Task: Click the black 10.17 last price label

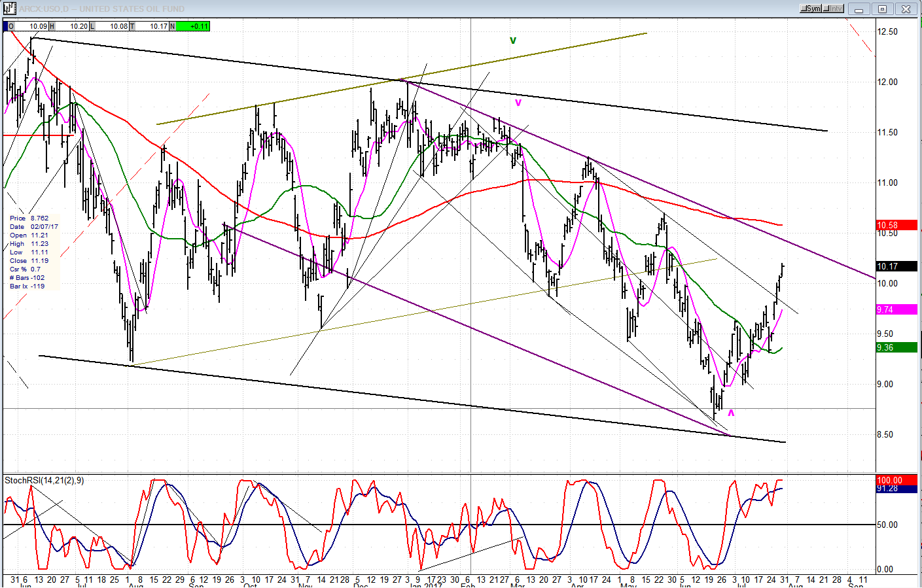Action: [x=896, y=267]
